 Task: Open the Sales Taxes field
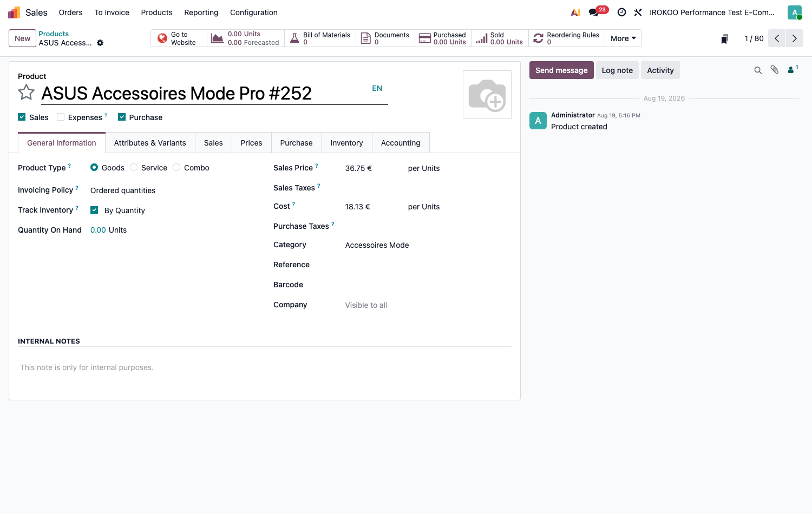pos(428,188)
